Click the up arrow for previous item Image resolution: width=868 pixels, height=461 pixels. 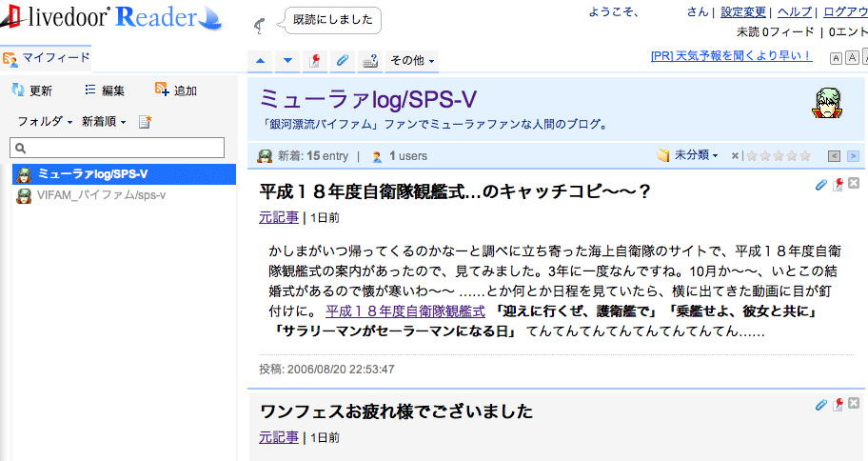tap(261, 61)
